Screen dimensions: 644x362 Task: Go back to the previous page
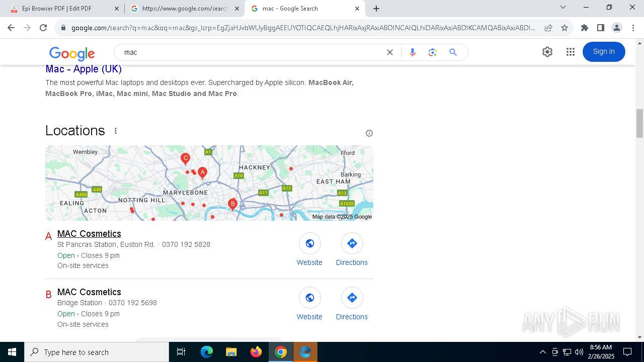tap(11, 28)
